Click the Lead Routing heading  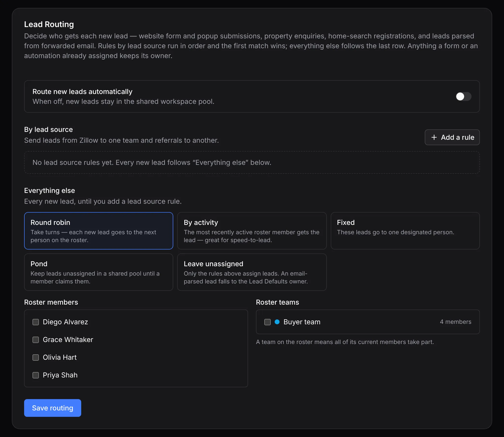point(49,24)
